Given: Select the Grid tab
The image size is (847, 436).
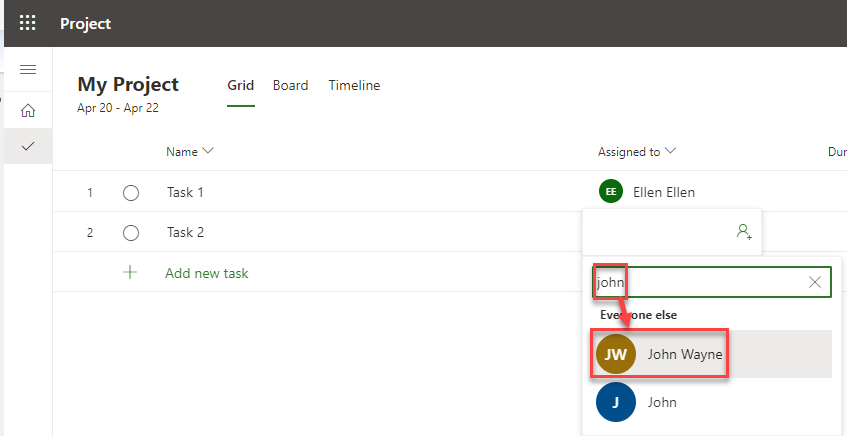Looking at the screenshot, I should 240,86.
